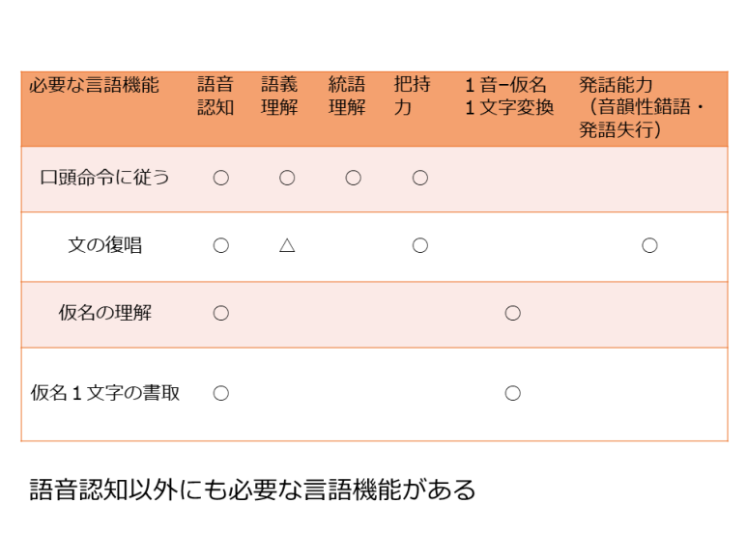The width and height of the screenshot is (747, 560).
Task: Click the caption 語音認知以外にも必要な言語機能がある
Action: tap(253, 490)
